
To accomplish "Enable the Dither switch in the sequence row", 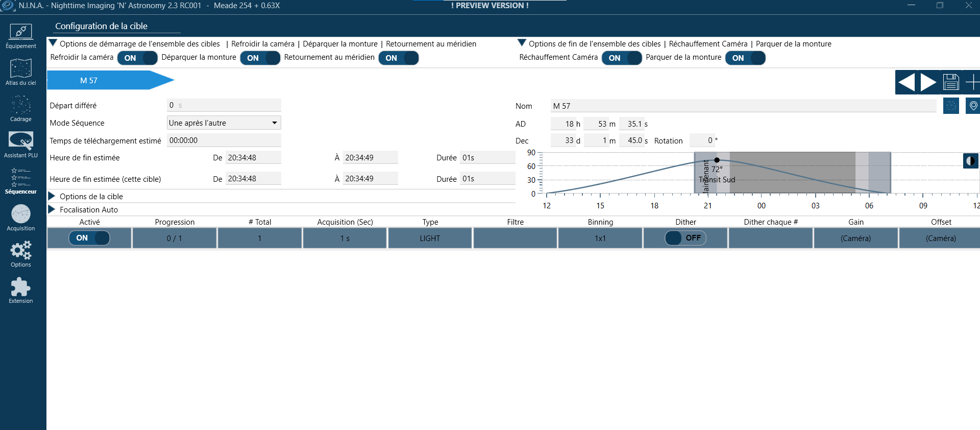I will tap(685, 238).
